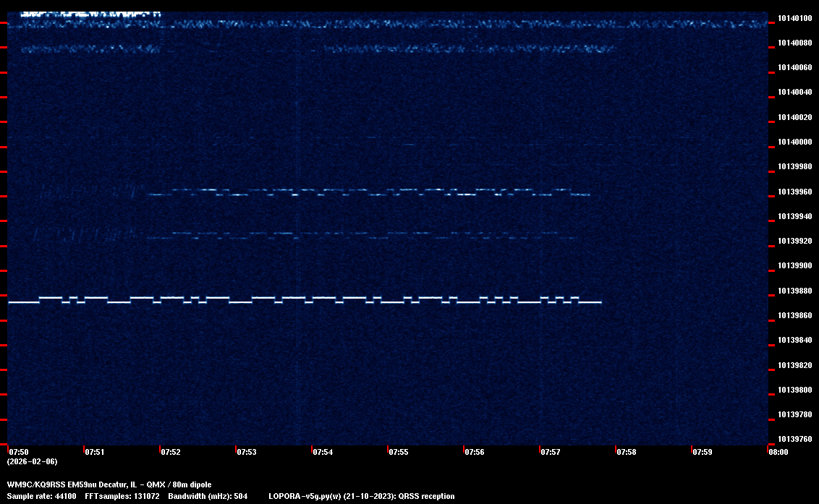Screen dimensions: 819x504
Task: Click the LOPORA-v5g.py QRSS reception text
Action: point(361,496)
